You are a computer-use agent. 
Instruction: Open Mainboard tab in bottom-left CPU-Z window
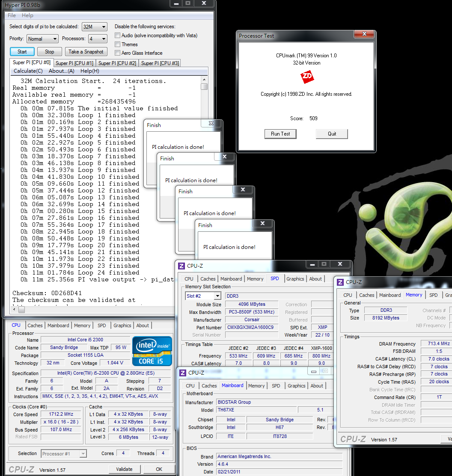(58, 325)
